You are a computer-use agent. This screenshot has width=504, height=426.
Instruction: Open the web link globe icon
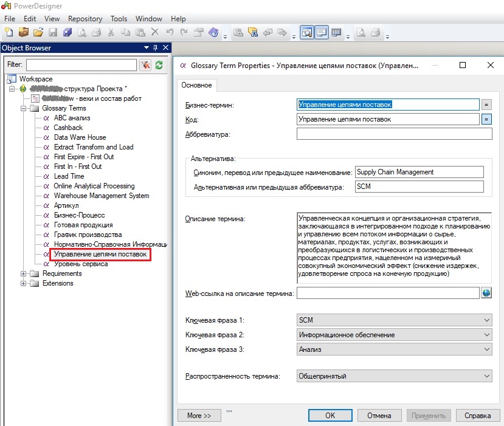pos(486,294)
